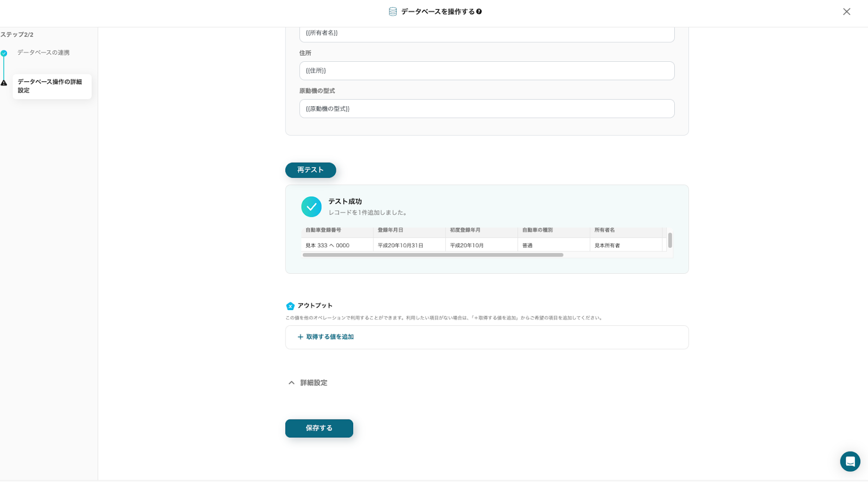Open the chat support bubble
The height and width of the screenshot is (482, 868).
850,461
